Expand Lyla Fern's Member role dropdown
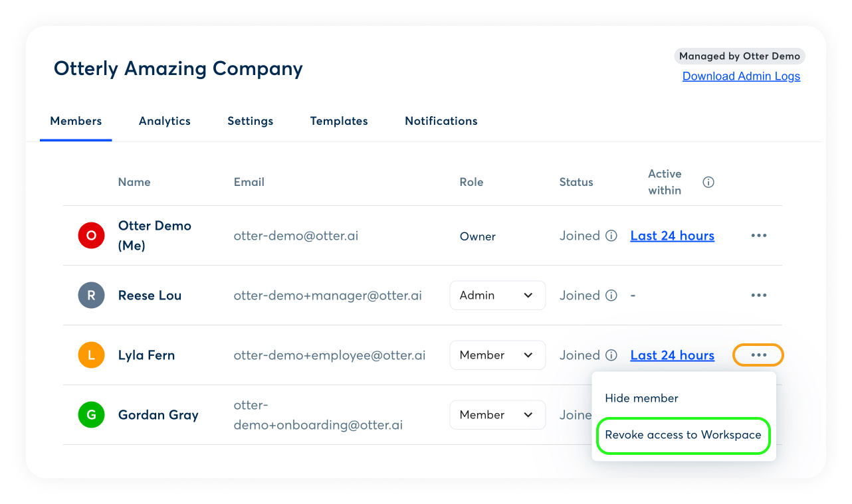 point(497,355)
